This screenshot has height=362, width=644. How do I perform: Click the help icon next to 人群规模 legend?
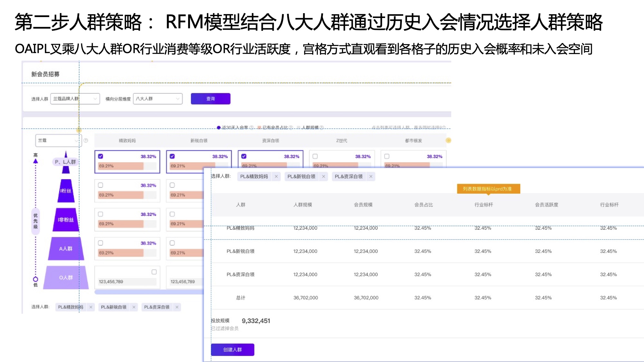pyautogui.click(x=321, y=127)
